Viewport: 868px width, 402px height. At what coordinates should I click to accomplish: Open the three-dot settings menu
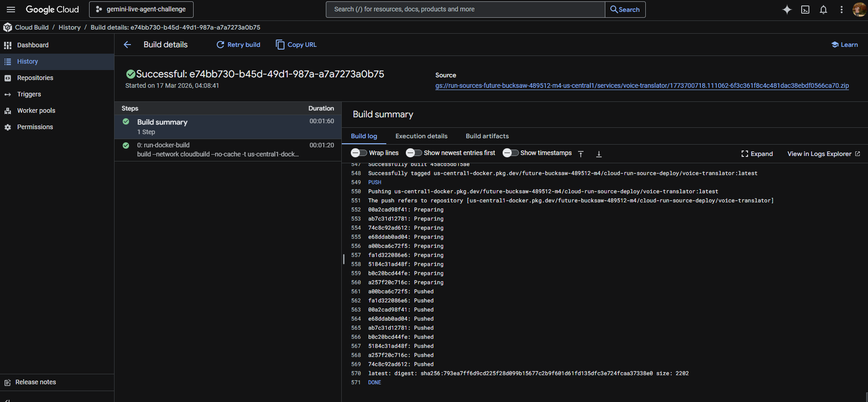tap(842, 10)
